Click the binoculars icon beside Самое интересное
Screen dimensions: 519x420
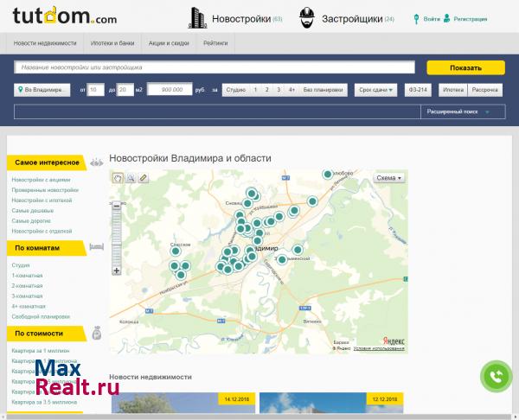(x=97, y=162)
